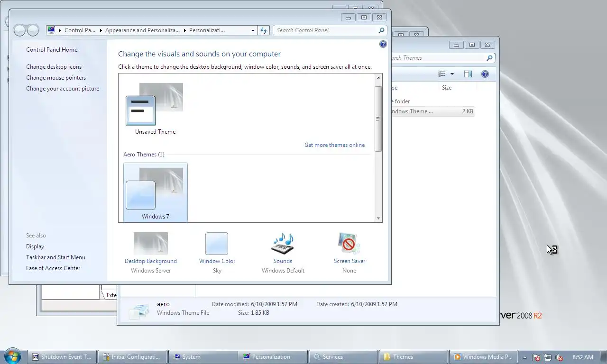Click the Control Panel icon in address bar
The width and height of the screenshot is (607, 364).
tap(51, 30)
